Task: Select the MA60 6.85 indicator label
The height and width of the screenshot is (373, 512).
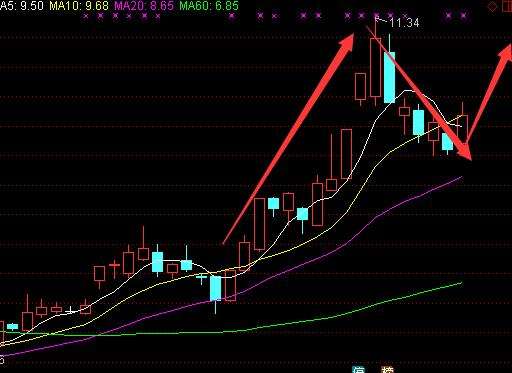Action: coord(209,6)
